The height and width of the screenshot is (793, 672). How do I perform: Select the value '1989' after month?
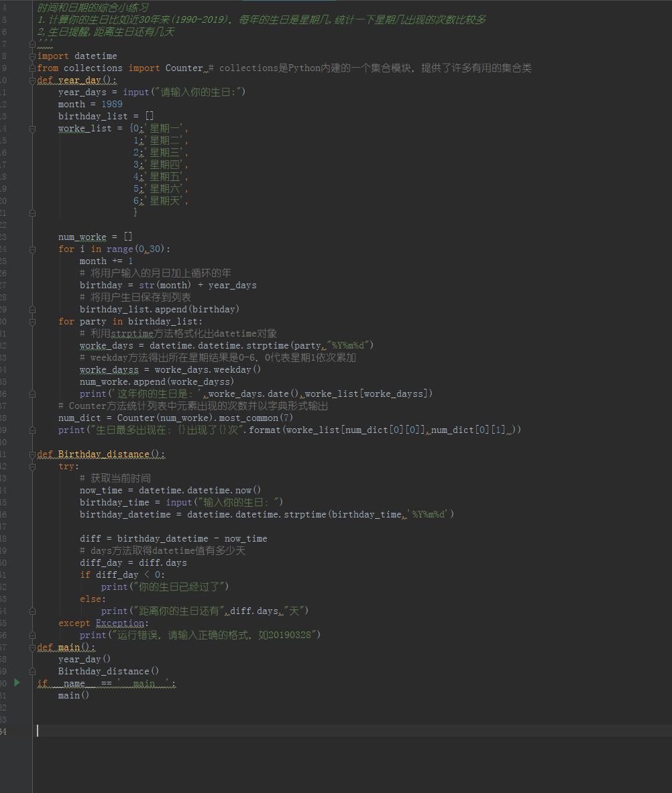[112, 104]
